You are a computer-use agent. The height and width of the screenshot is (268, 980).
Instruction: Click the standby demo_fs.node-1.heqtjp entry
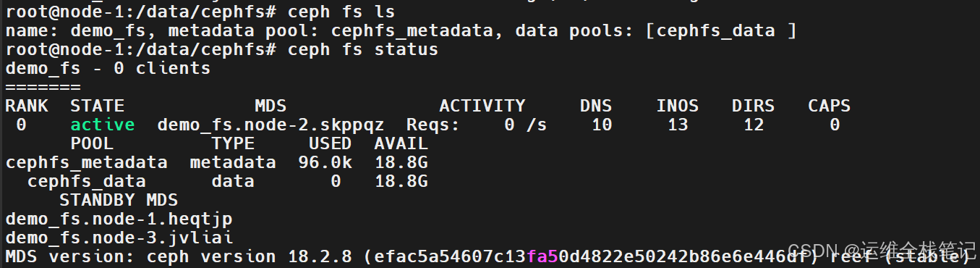point(119,219)
